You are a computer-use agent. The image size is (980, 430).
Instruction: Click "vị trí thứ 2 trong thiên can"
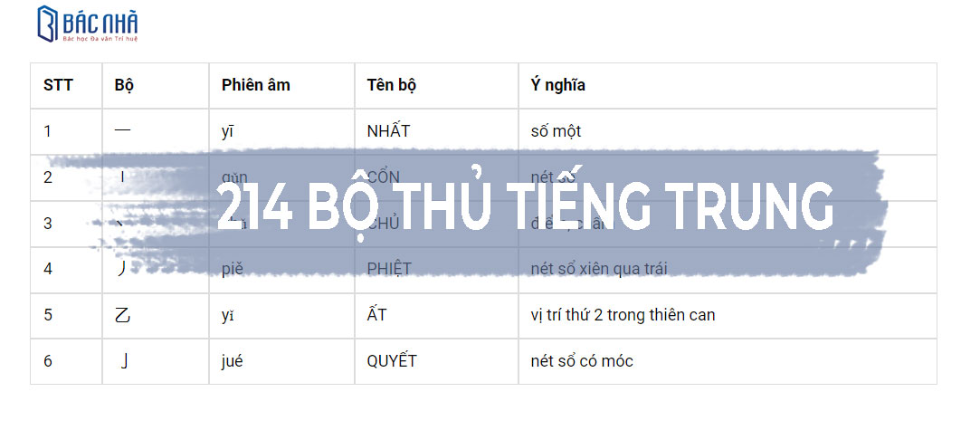click(x=623, y=315)
